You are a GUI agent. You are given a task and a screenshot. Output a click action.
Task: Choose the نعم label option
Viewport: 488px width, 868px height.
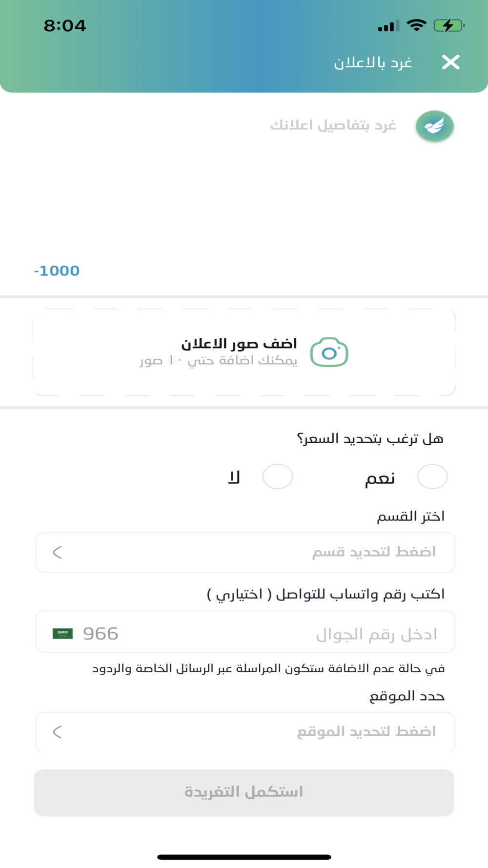tap(380, 477)
